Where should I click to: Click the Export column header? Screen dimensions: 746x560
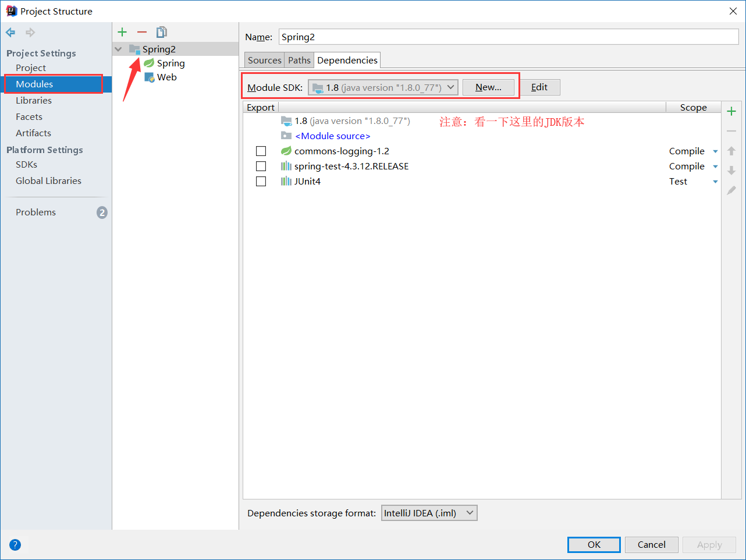coord(261,107)
